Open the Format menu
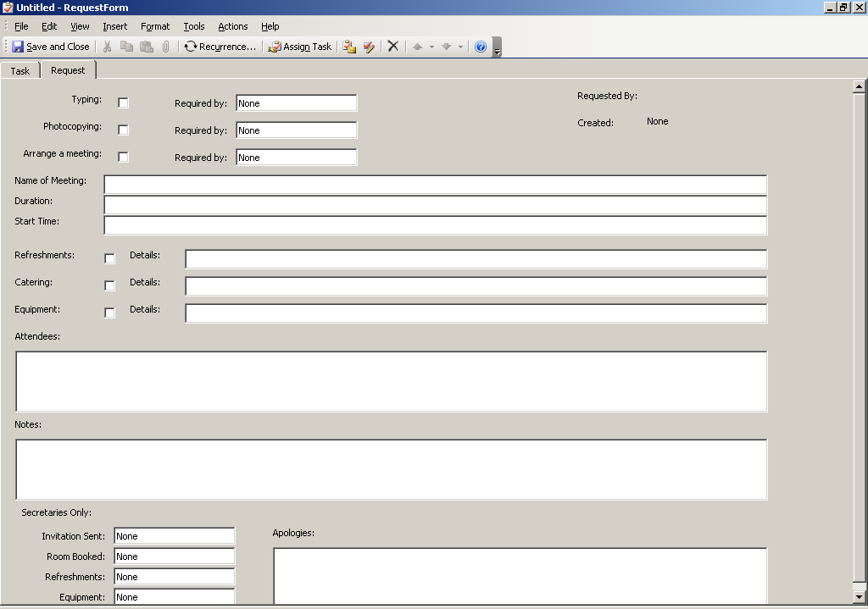The image size is (868, 609). click(155, 26)
